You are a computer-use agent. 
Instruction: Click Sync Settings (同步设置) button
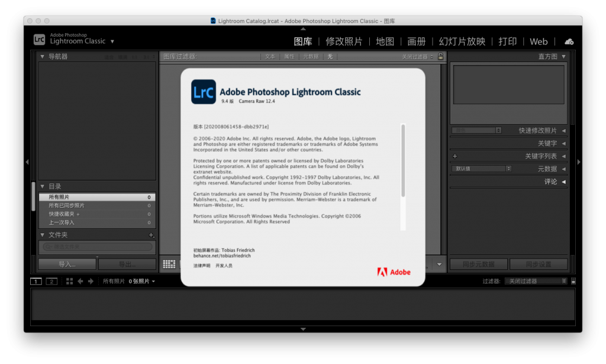pyautogui.click(x=539, y=265)
